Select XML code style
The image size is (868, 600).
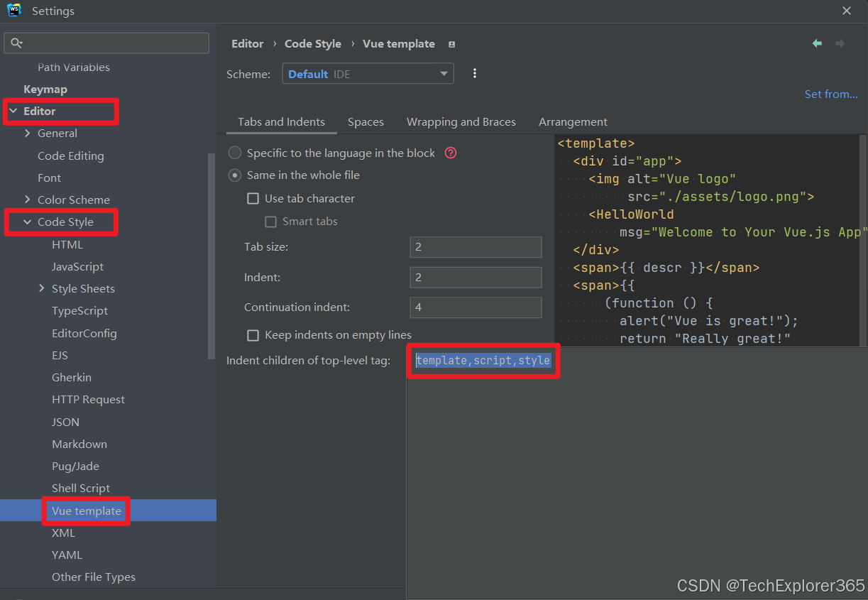(x=63, y=533)
